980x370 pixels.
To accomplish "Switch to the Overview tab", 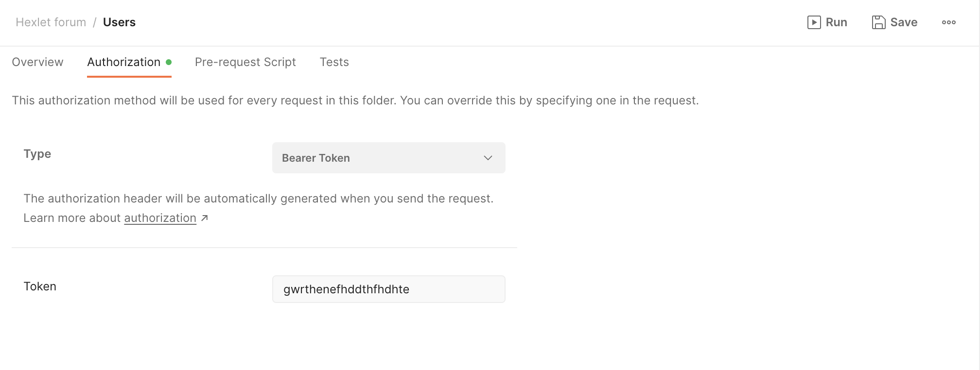I will pos(37,62).
